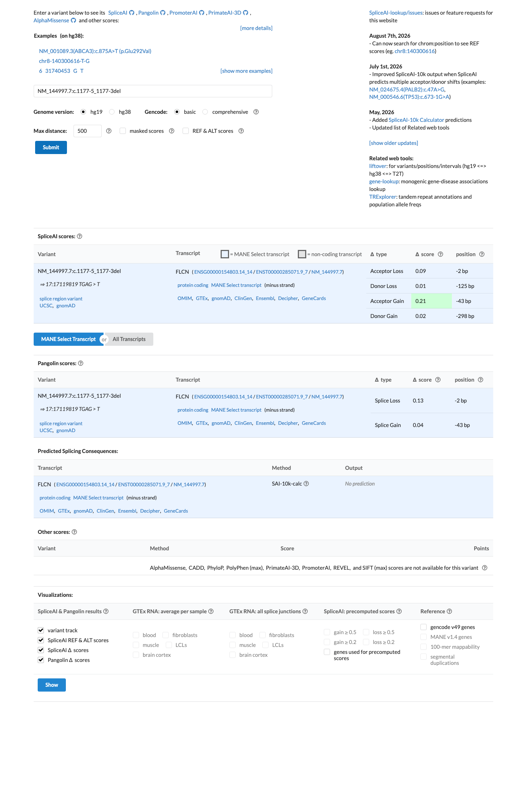Click help icon next to Pangolin Δ score column
Screen dimensions: 532x805
(438, 380)
